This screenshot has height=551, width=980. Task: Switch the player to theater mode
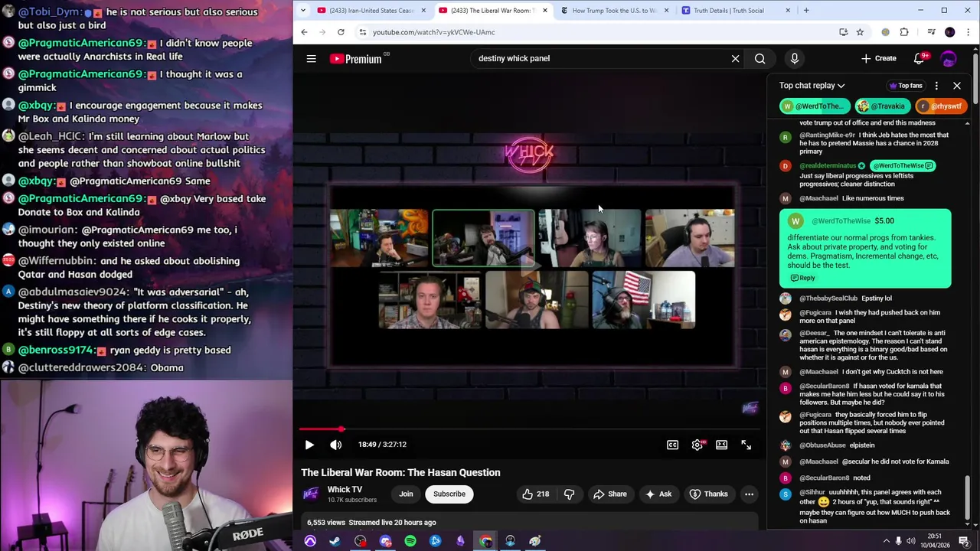(721, 445)
